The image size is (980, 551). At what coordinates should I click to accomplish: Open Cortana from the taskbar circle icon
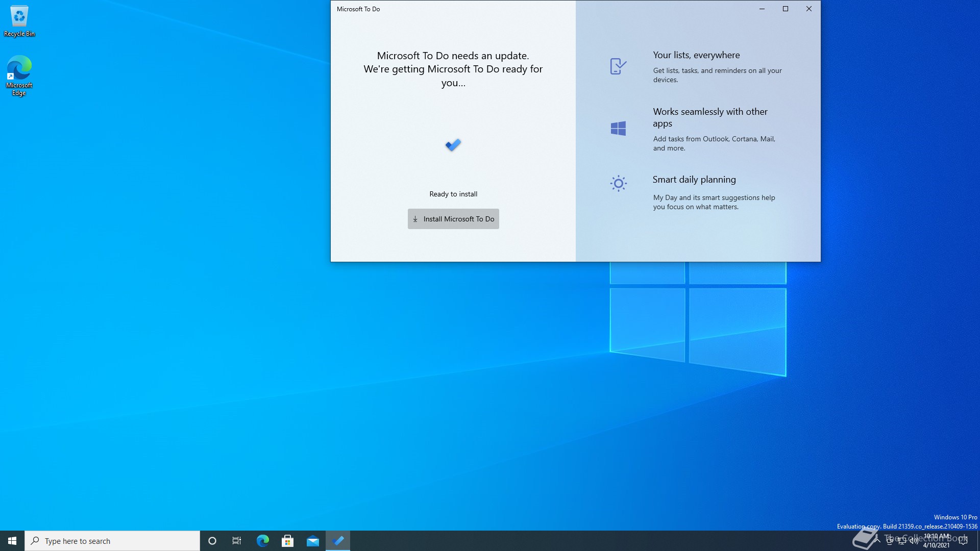click(x=212, y=541)
